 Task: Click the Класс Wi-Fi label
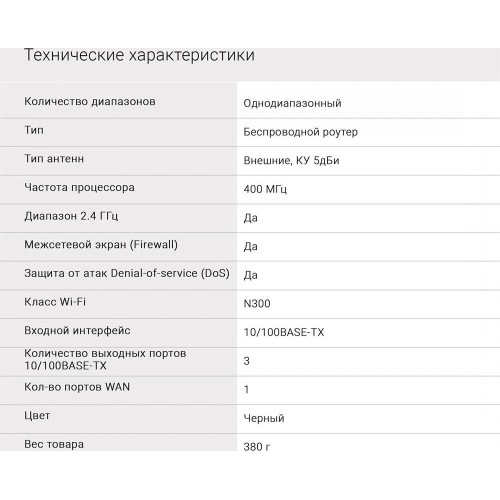(55, 302)
